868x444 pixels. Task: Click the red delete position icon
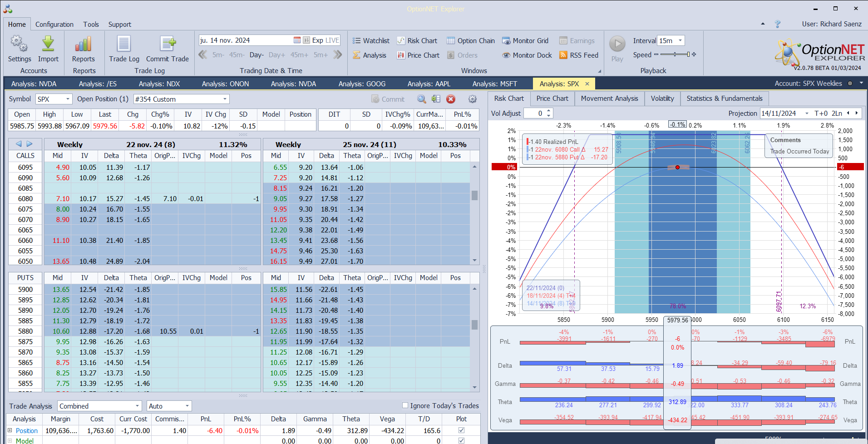[x=451, y=99]
